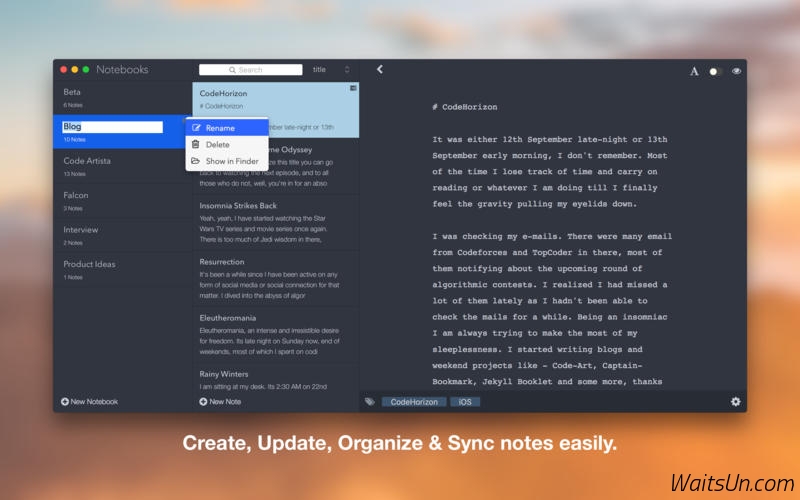Image resolution: width=800 pixels, height=500 pixels.
Task: Open settings gear at bottom right
Action: (735, 402)
